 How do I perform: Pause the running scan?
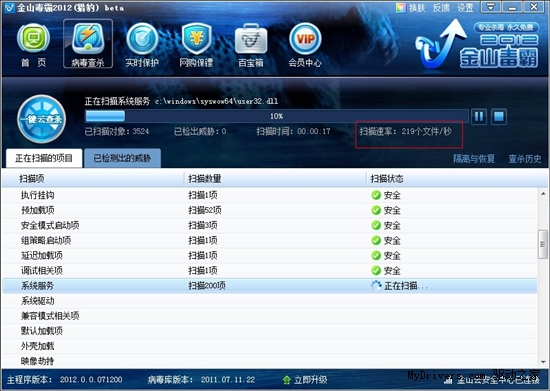tap(479, 116)
